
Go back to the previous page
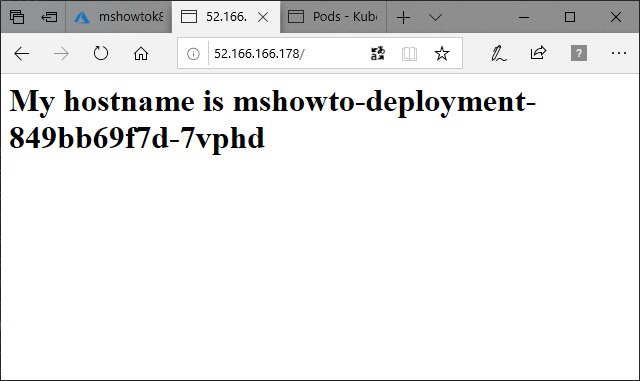coord(21,53)
